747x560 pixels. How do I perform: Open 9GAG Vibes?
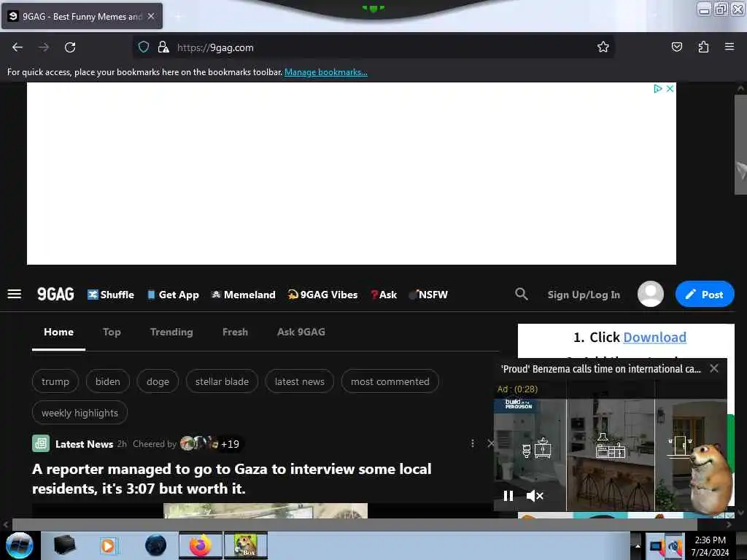(322, 295)
